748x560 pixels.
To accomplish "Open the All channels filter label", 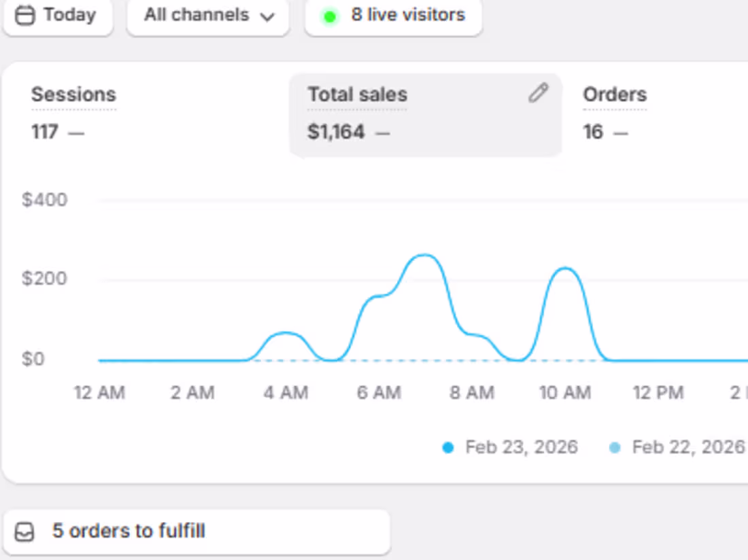I will coord(196,15).
